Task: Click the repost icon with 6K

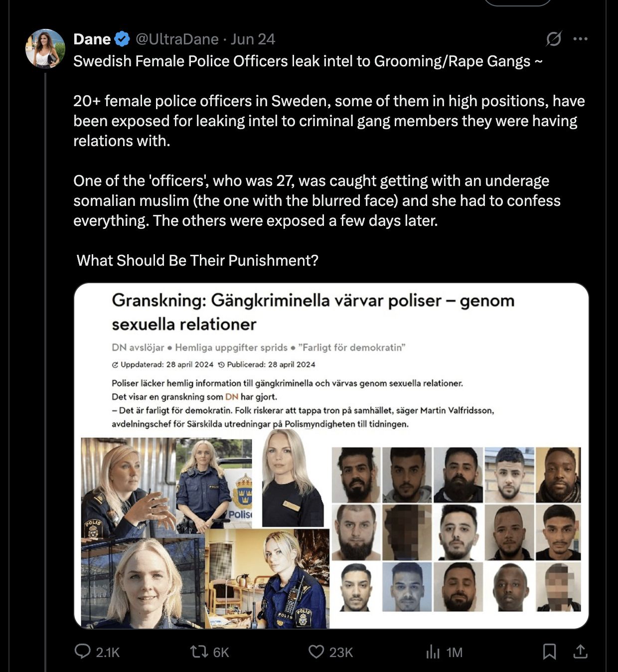Action: pos(199,652)
